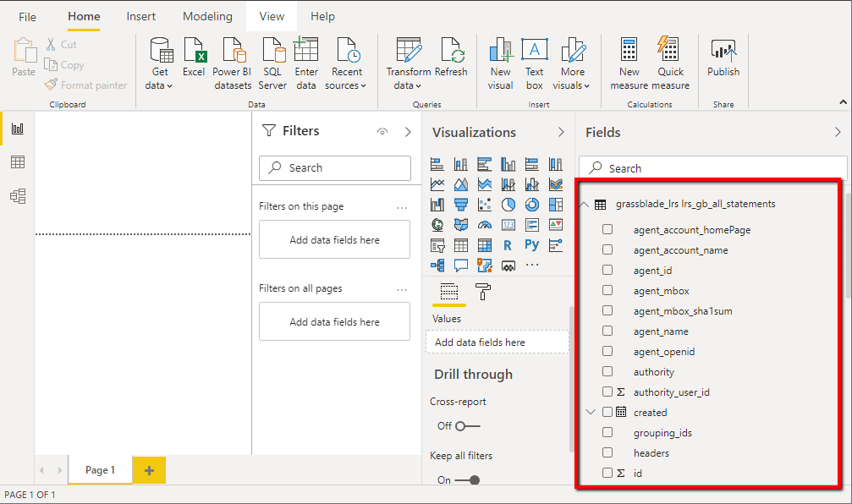Click the Fields pane search box
Viewport: 852px width, 504px height.
[x=712, y=167]
